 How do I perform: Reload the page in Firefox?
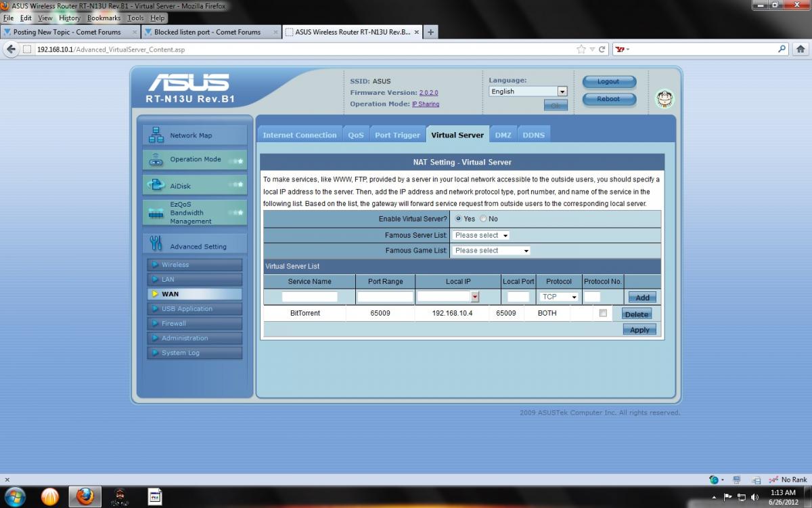tap(602, 49)
